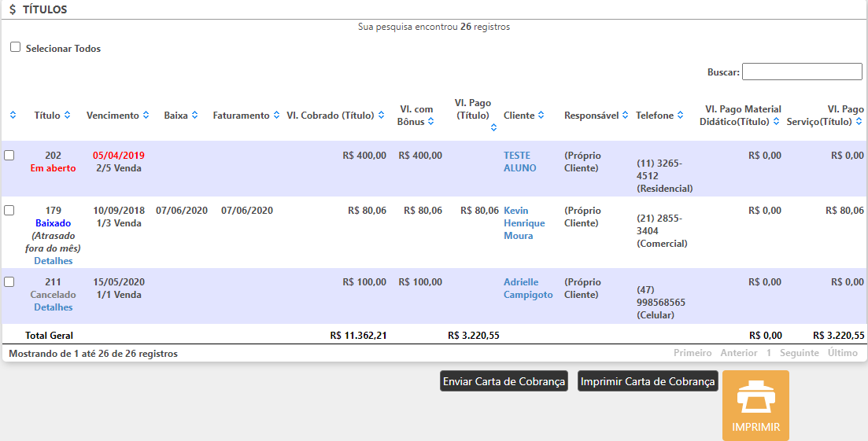Open client Kevin Henrique Moura link

[524, 223]
